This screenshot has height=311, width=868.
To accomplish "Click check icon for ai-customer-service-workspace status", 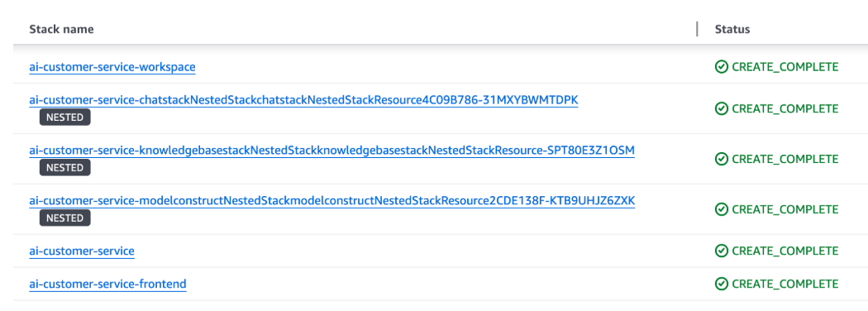I will pos(722,67).
